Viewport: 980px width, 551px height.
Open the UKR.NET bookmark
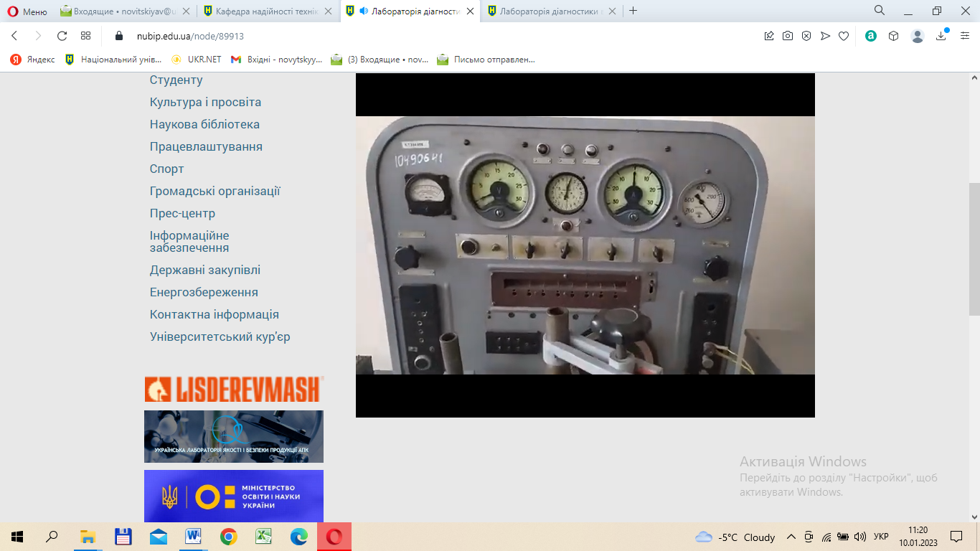click(196, 60)
